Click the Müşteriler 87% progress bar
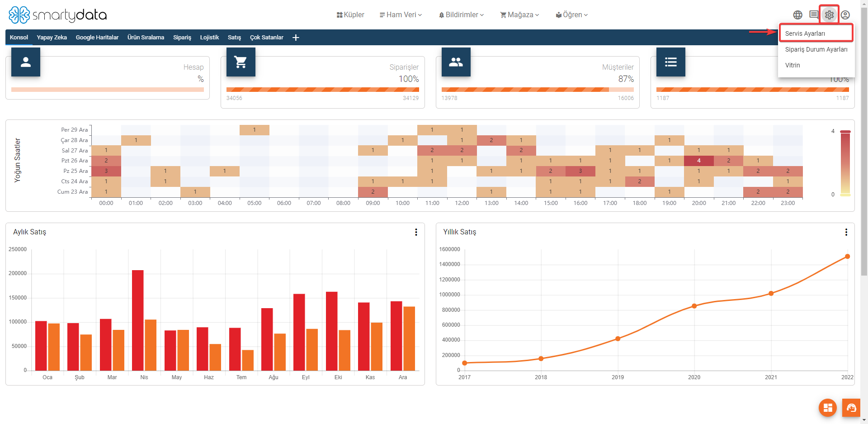 (x=538, y=90)
